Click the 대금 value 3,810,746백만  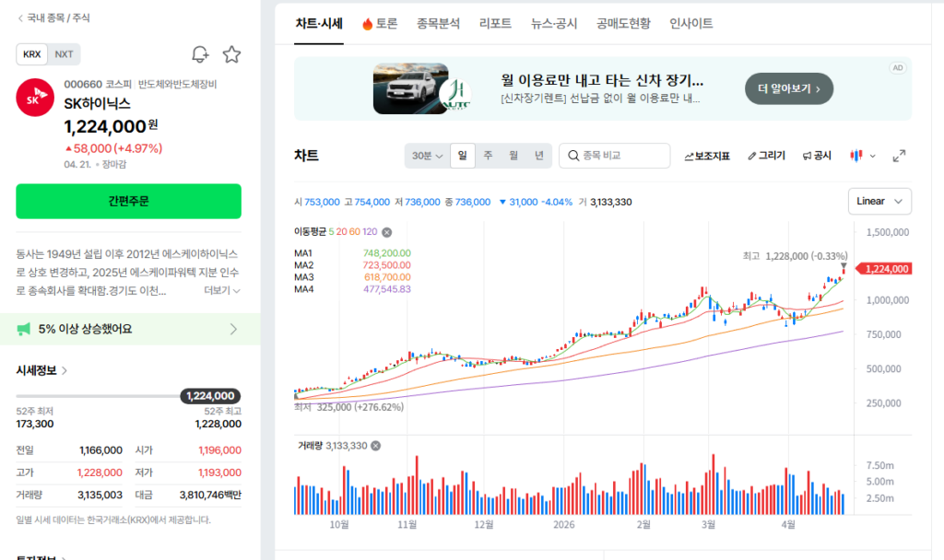pyautogui.click(x=210, y=495)
